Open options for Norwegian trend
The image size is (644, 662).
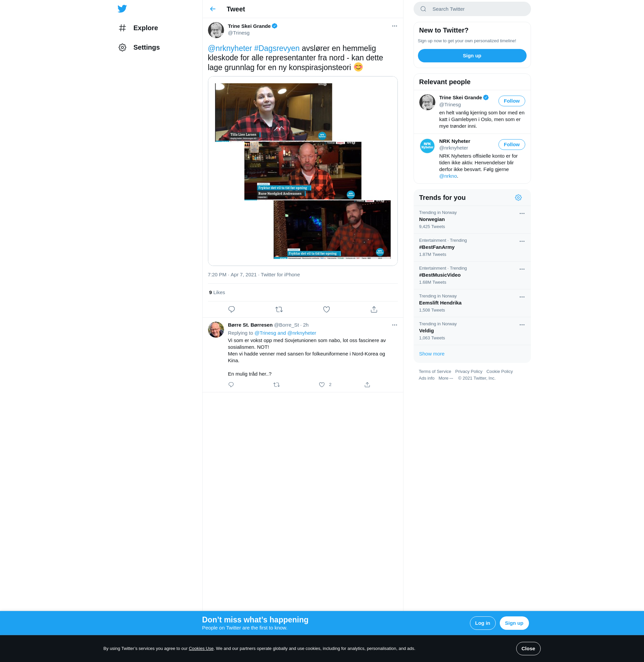(x=522, y=214)
